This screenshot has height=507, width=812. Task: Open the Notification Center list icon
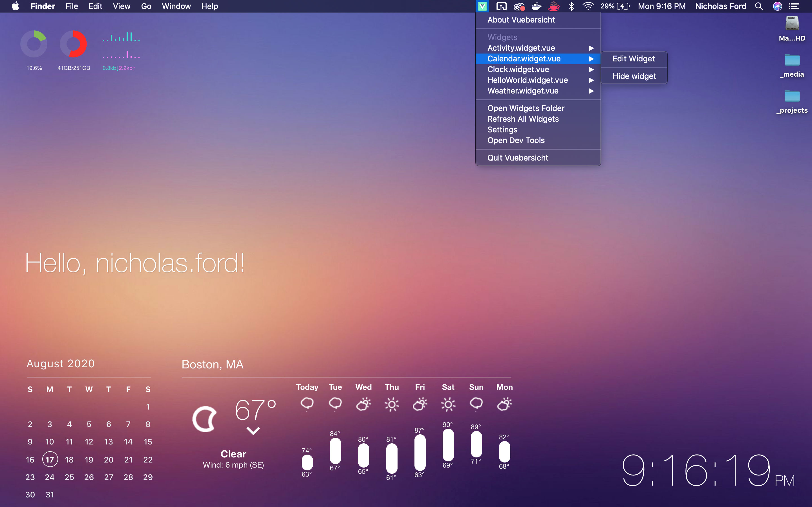(x=794, y=6)
